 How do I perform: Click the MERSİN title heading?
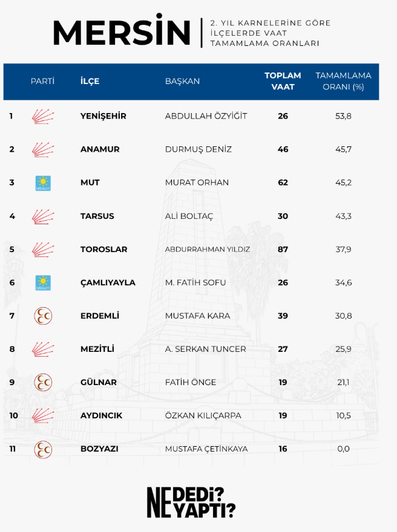pos(122,30)
